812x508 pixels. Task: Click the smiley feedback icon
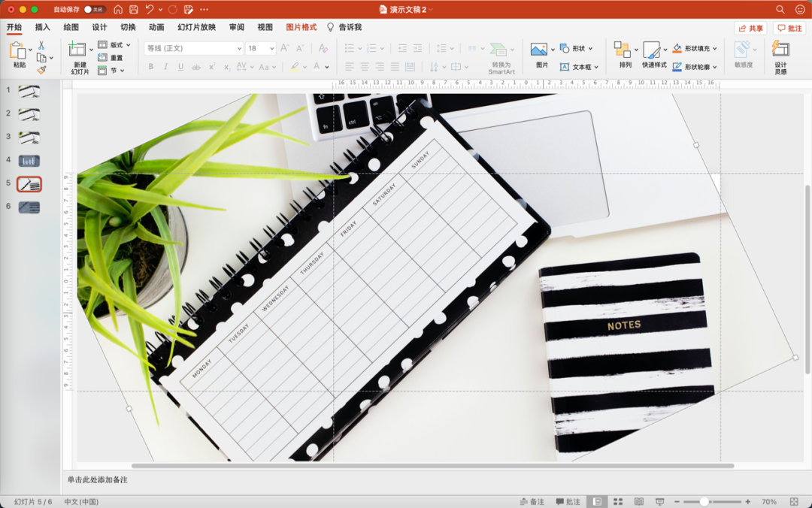[x=800, y=9]
